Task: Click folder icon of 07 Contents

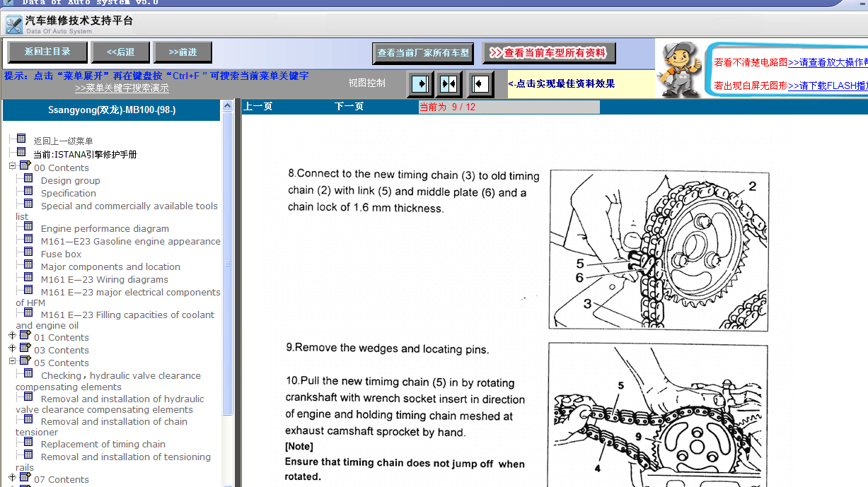Action: (x=25, y=478)
